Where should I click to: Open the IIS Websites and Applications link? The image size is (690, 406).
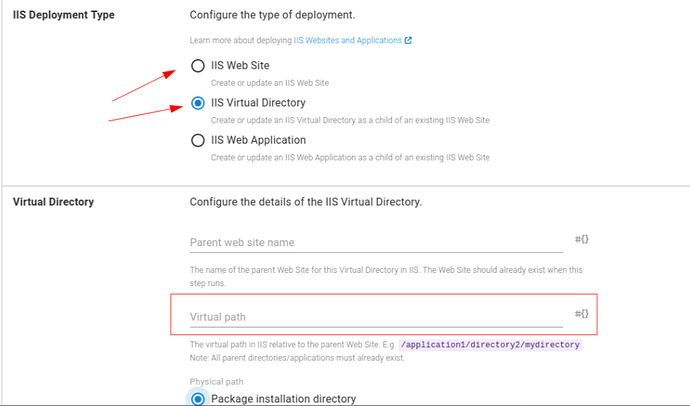click(x=346, y=41)
